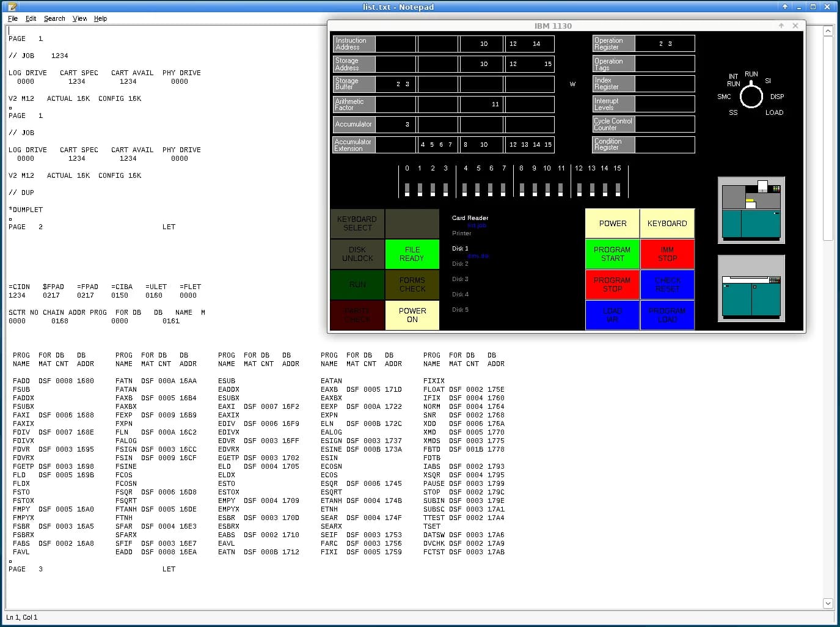This screenshot has height=627, width=840.
Task: Open the Edit menu in Notepad
Action: coord(31,18)
